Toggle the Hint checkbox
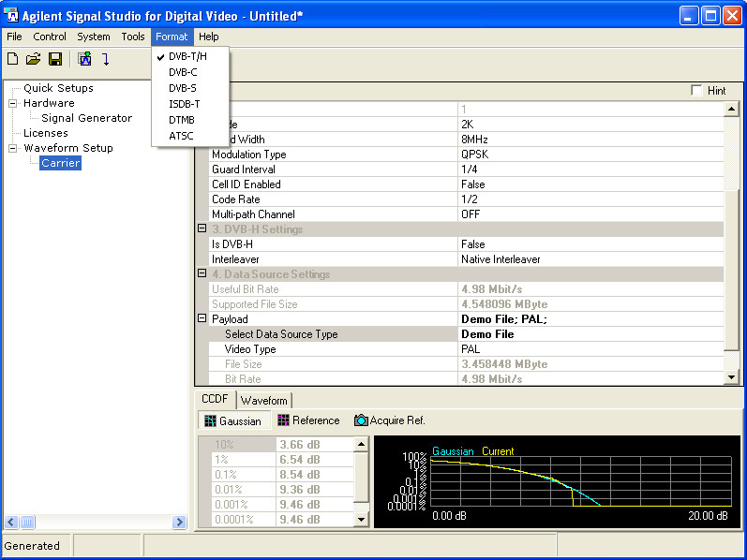The width and height of the screenshot is (747, 560). click(696, 91)
